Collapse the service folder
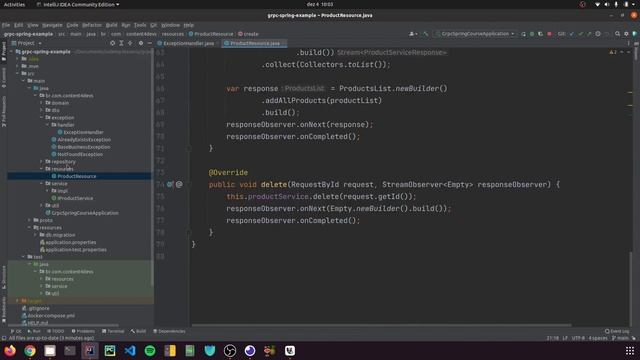This screenshot has width=640, height=360. click(42, 184)
